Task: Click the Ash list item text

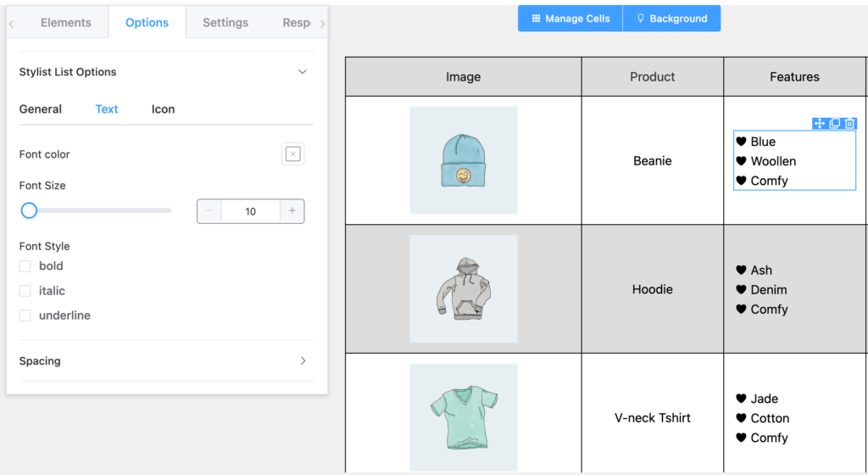Action: pyautogui.click(x=761, y=271)
